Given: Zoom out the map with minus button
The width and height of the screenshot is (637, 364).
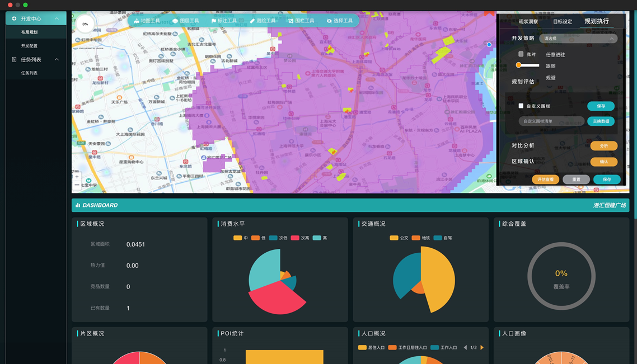Looking at the screenshot, I should pyautogui.click(x=77, y=185).
